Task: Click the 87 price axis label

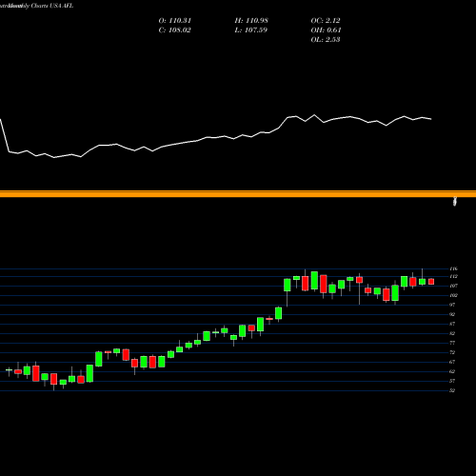Action: 452,324
